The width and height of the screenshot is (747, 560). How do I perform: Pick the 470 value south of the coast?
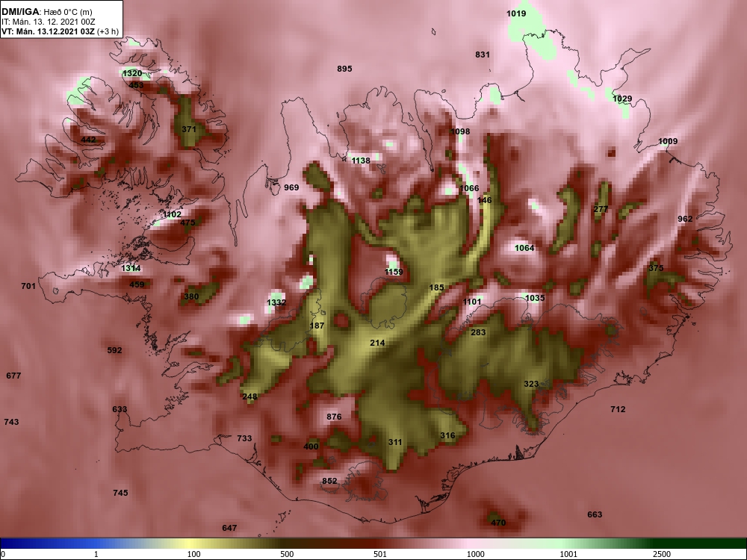(498, 523)
